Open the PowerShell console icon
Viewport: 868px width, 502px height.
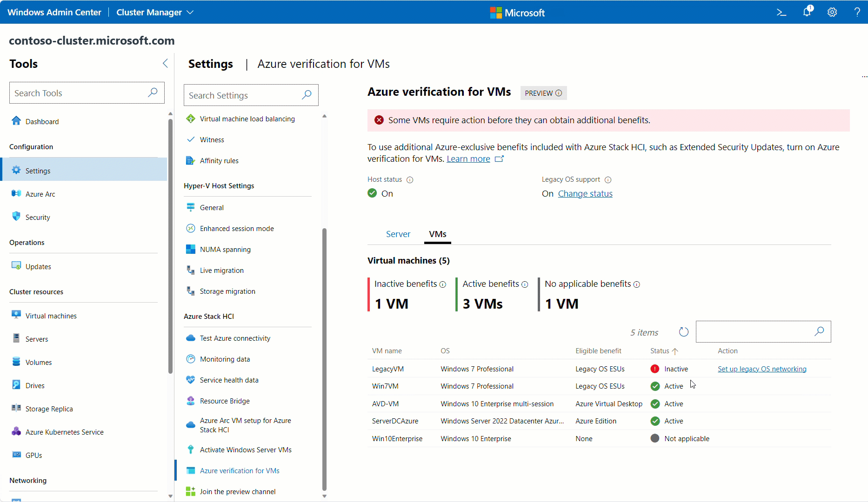pos(781,13)
